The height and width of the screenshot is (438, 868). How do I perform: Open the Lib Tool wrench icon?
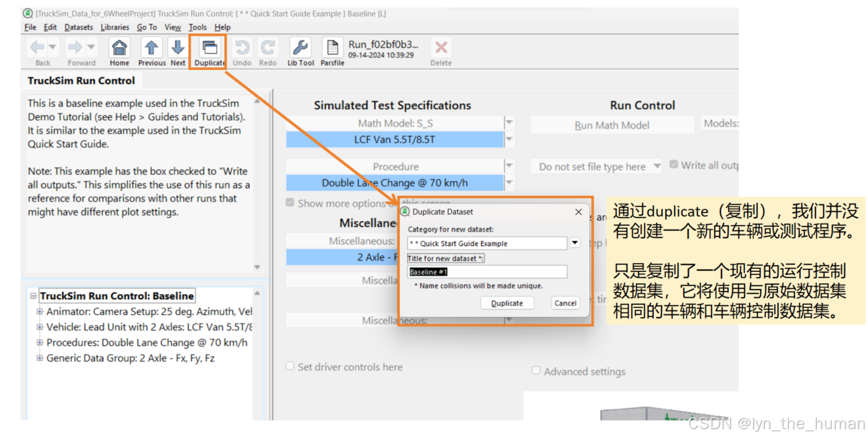(x=300, y=48)
